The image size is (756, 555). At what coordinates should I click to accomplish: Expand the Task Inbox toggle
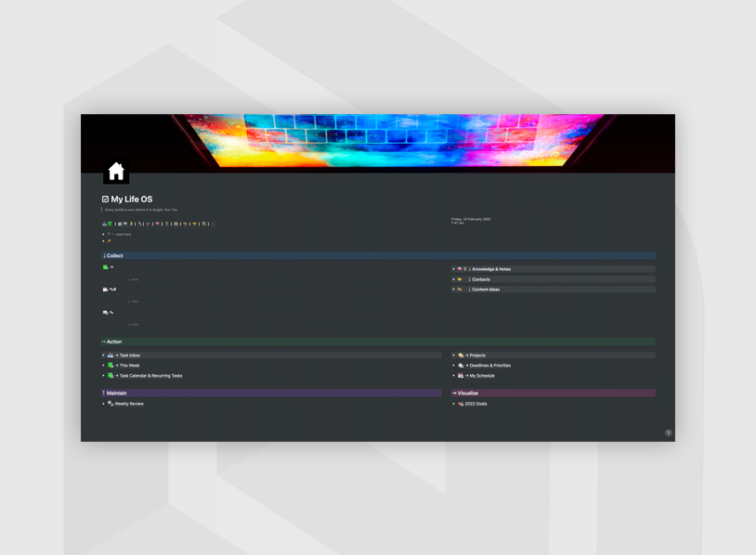[x=103, y=355]
